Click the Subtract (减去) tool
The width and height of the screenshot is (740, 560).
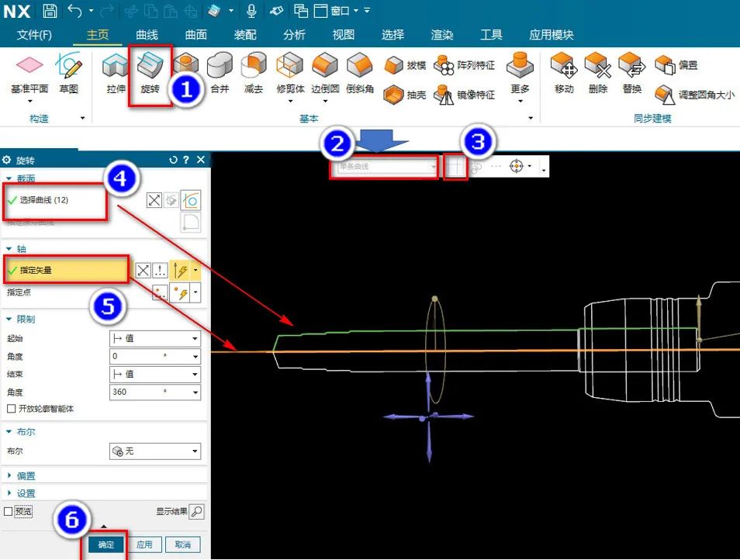[x=254, y=74]
